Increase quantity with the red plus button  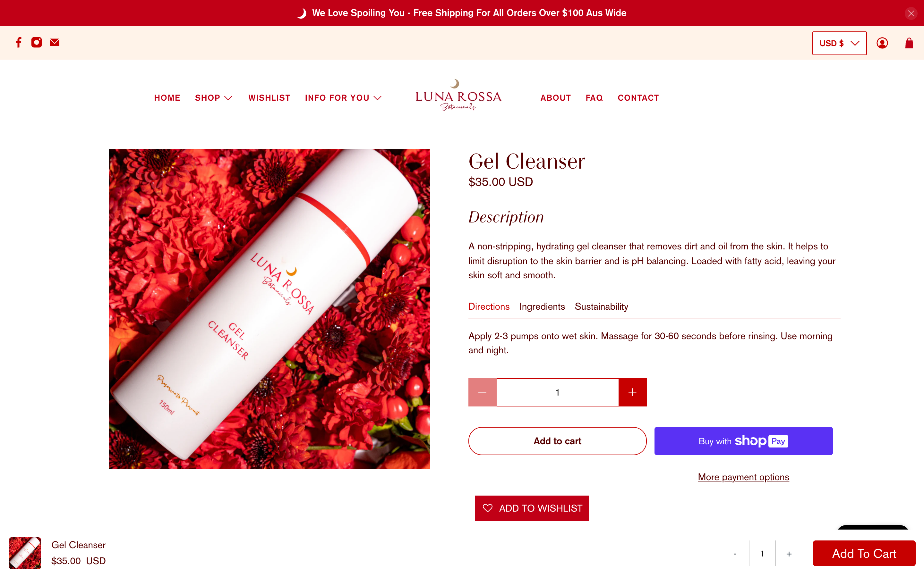632,392
